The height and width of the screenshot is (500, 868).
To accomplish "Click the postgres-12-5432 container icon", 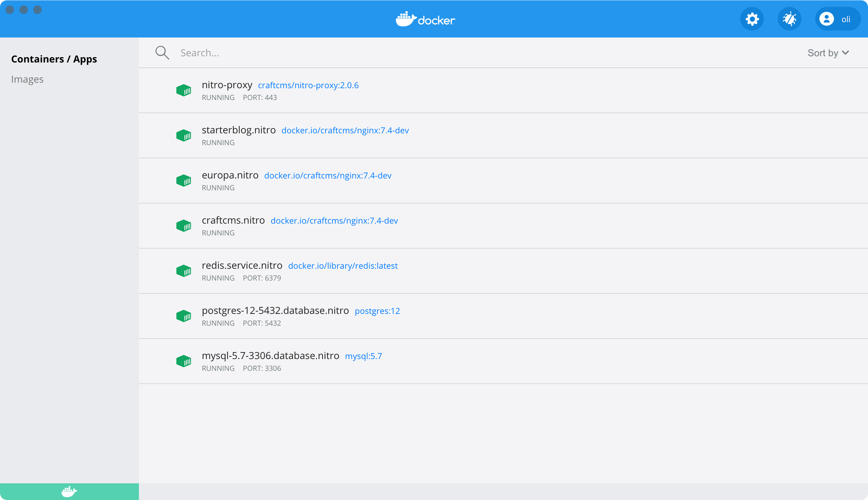I will point(184,316).
